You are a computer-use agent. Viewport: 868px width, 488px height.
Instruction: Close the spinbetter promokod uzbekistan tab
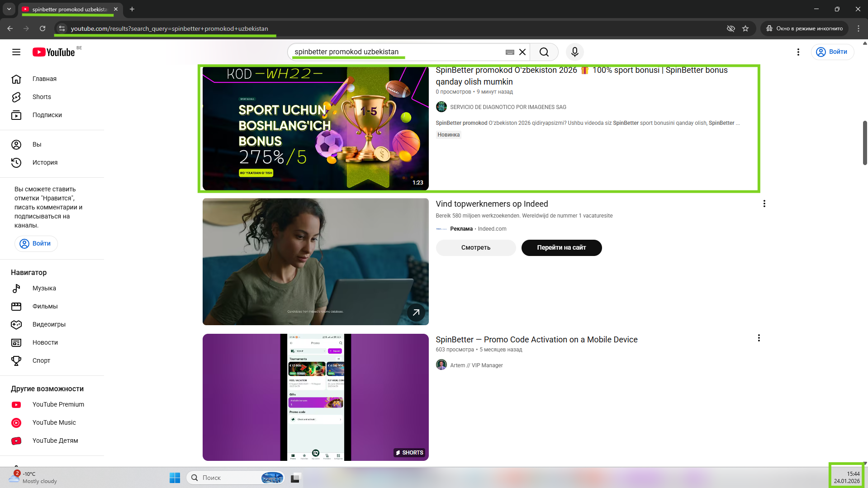coord(116,9)
